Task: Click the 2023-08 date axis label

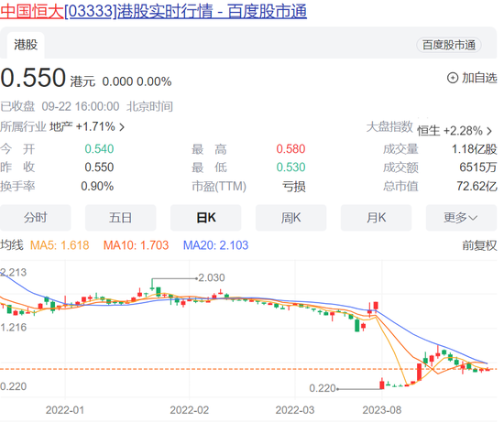Action: (x=382, y=410)
